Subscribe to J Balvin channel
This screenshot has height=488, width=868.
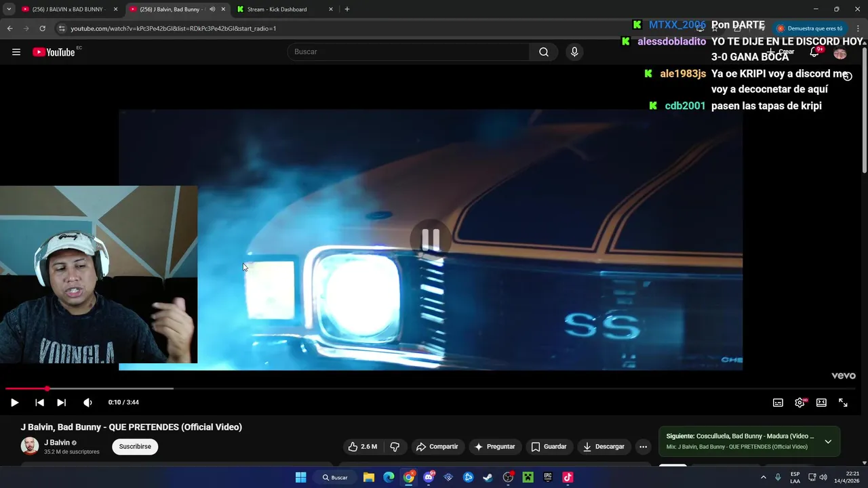[x=135, y=447]
